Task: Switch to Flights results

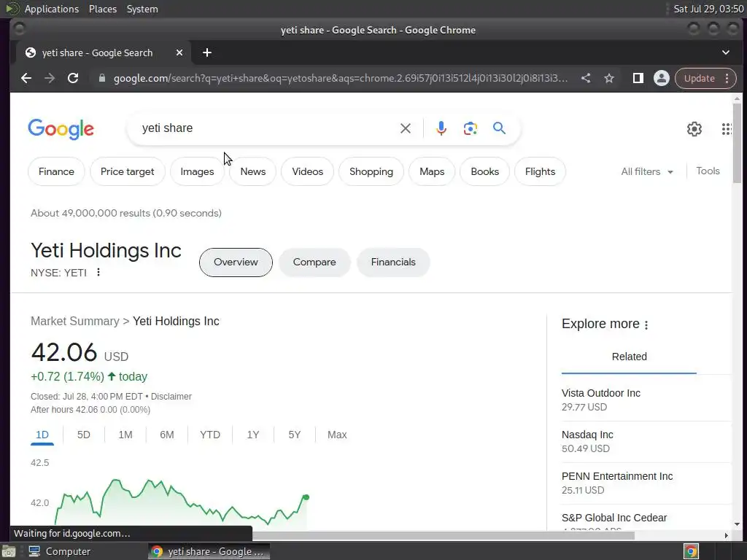Action: [541, 171]
